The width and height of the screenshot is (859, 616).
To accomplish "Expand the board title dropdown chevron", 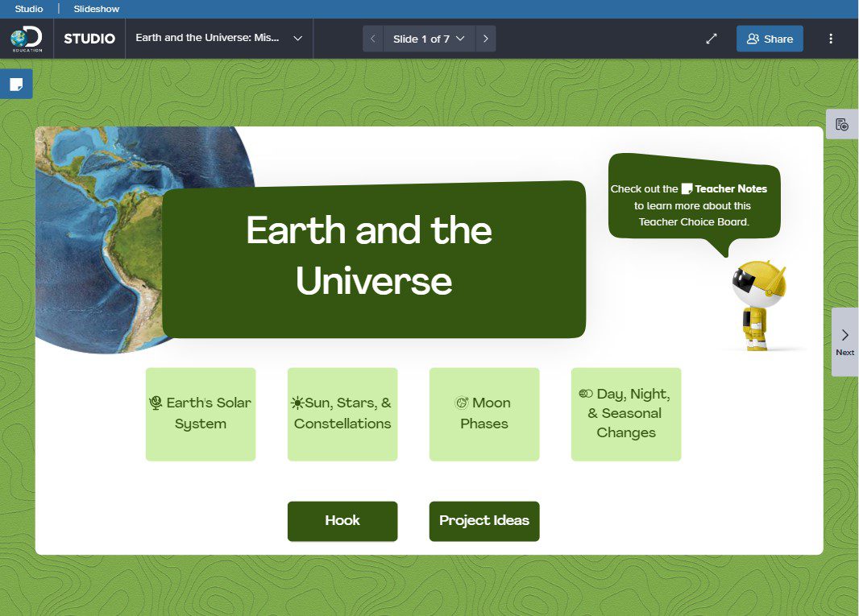I will pos(297,39).
